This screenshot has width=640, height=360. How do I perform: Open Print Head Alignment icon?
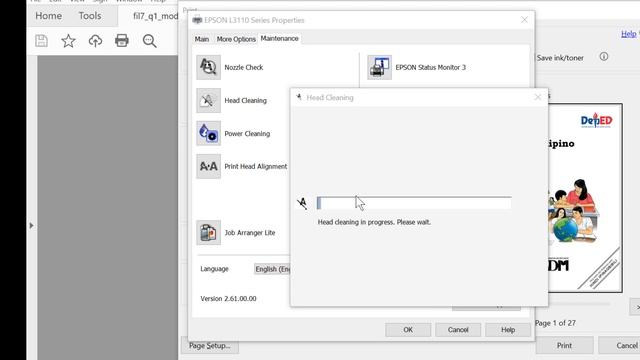(x=209, y=166)
